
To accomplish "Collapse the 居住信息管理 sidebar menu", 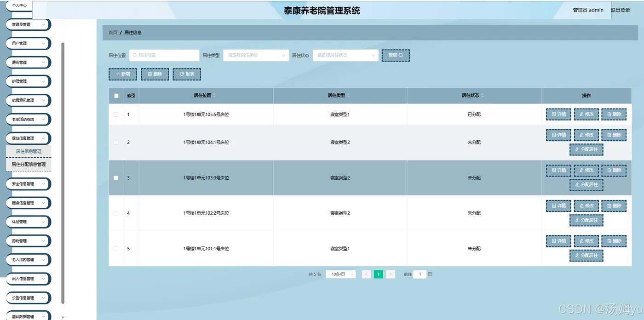I will coord(28,138).
